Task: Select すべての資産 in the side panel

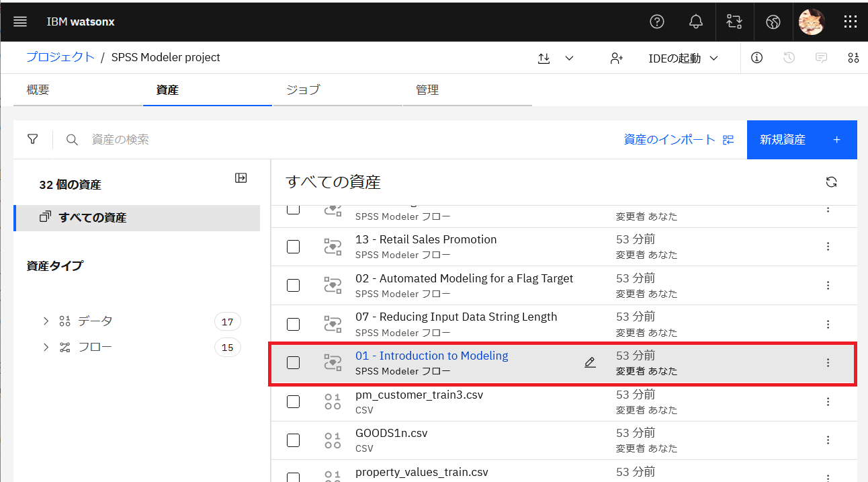Action: coord(136,218)
